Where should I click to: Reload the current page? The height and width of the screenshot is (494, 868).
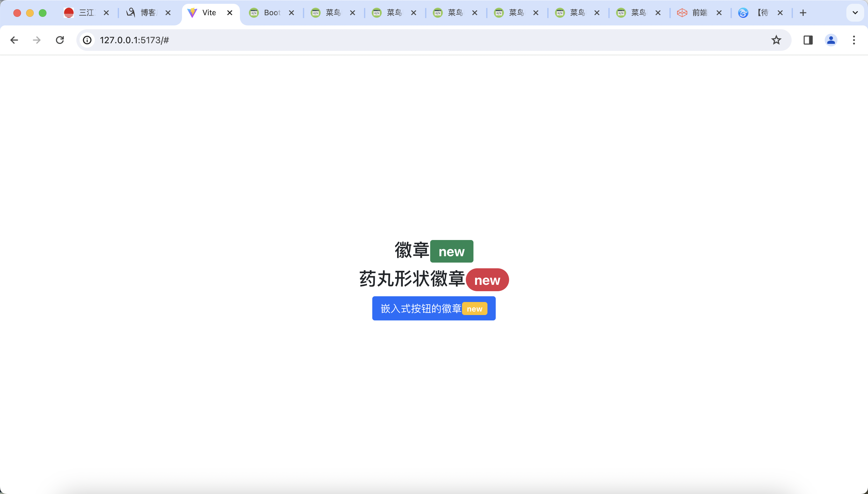60,40
